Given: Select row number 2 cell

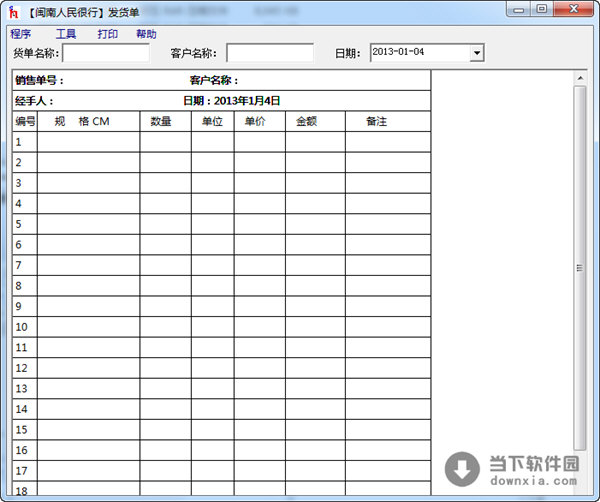Looking at the screenshot, I should point(25,162).
